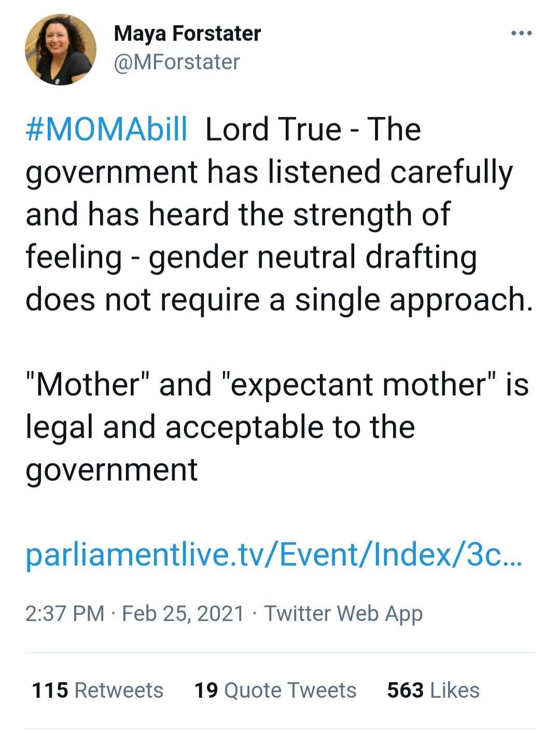This screenshot has width=560, height=746.
Task: Click the 2:37 PM timestamp
Action: click(65, 614)
